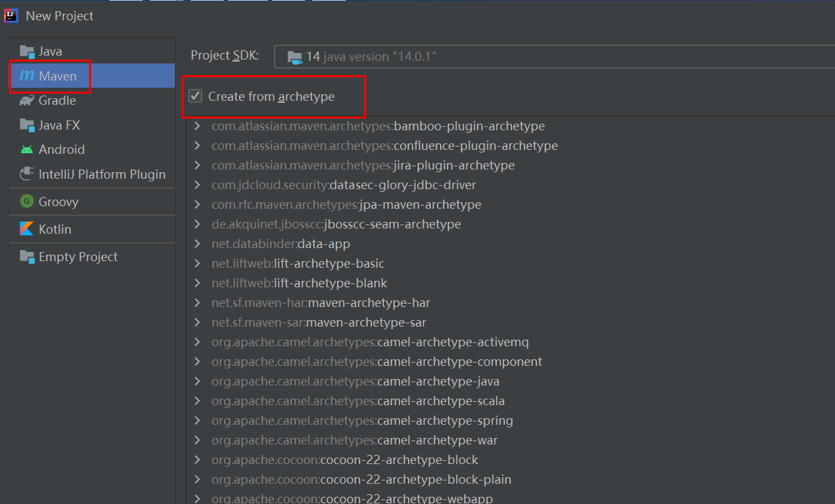Select cocoon-22-archetype-block-plain text
Image resolution: width=835 pixels, height=504 pixels.
click(x=362, y=480)
